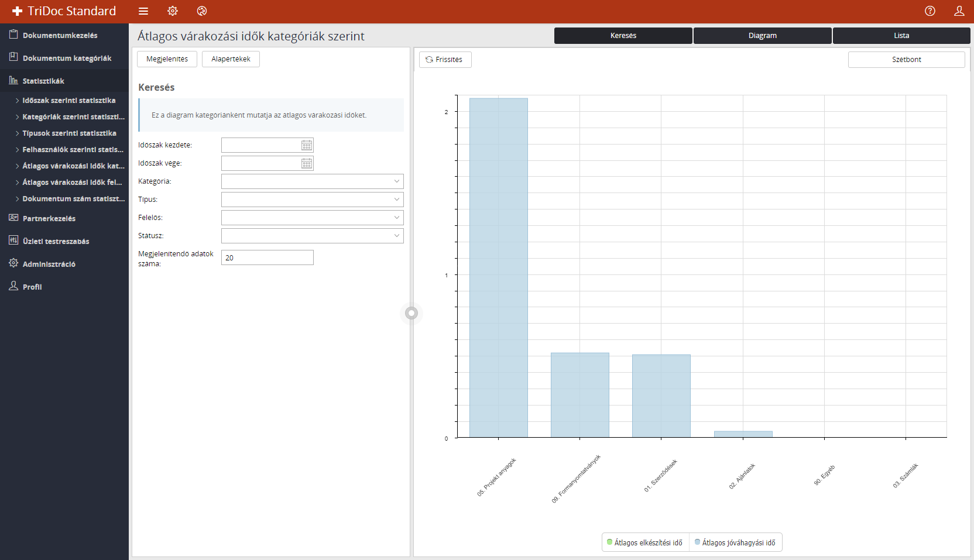Click the 09. Formanyomtatványok bar
Screen dimensions: 974x560
click(580, 395)
